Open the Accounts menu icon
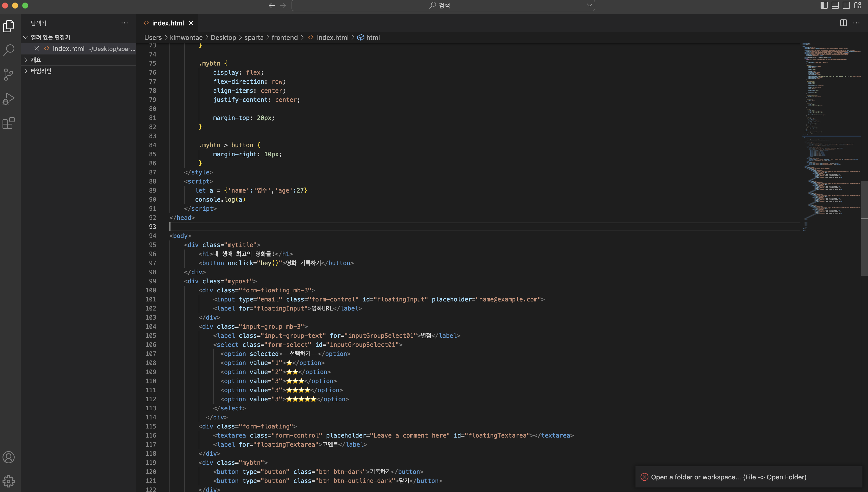Screen dimensions: 868x492 pyautogui.click(x=9, y=457)
